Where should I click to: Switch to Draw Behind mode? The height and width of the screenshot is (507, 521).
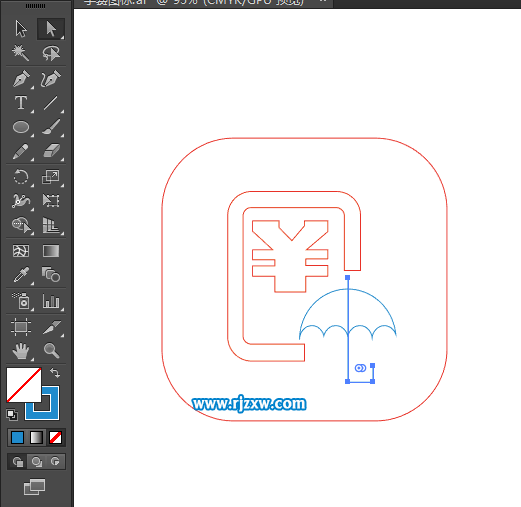pyautogui.click(x=37, y=462)
